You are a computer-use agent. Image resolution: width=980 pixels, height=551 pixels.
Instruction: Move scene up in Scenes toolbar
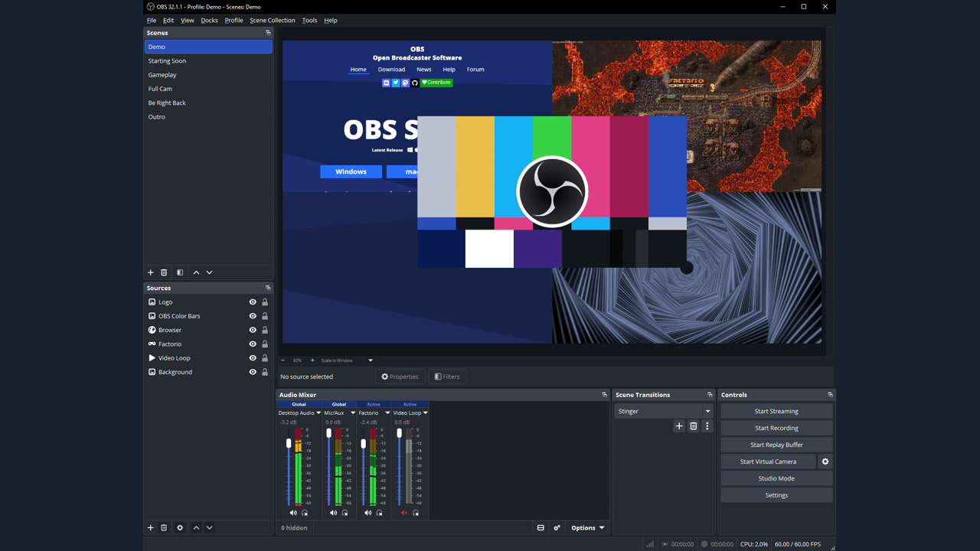196,272
